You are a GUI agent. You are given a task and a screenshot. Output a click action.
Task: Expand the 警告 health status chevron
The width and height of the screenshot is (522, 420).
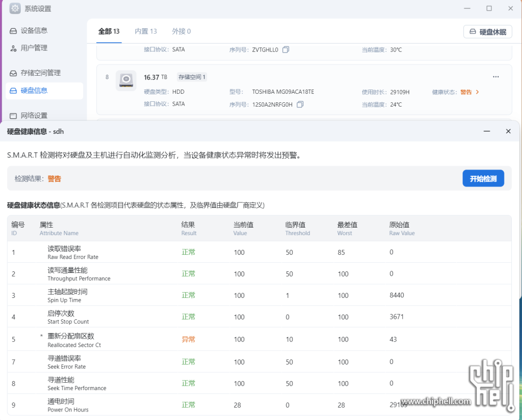click(x=477, y=92)
